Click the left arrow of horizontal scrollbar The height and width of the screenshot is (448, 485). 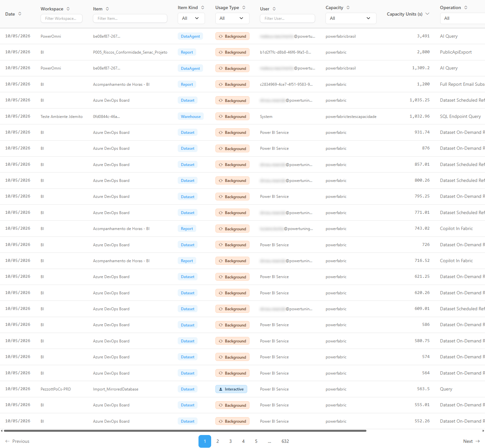pos(2,431)
